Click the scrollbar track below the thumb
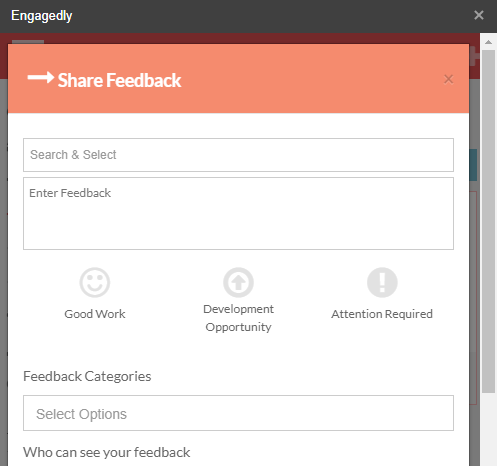Screen dimensions: 497x466 pos(488,429)
